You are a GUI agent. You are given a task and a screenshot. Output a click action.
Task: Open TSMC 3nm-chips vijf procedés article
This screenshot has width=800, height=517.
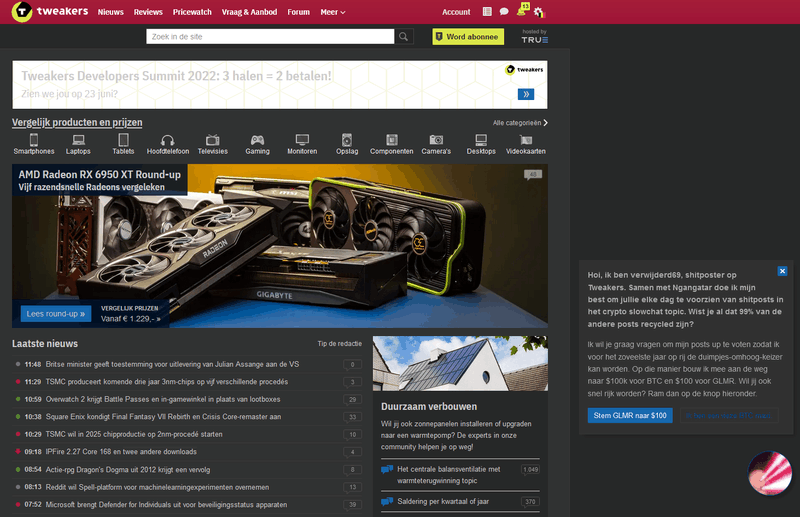tap(167, 382)
